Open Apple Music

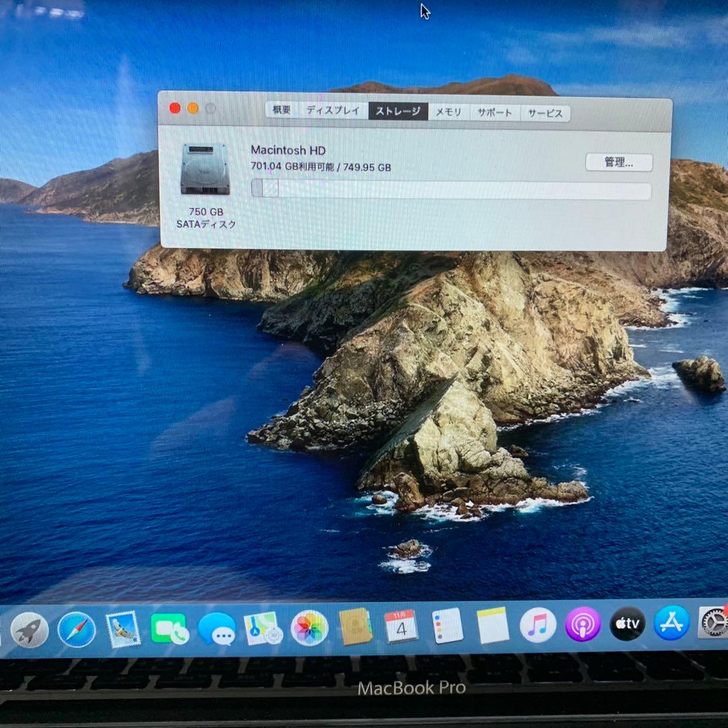click(536, 627)
